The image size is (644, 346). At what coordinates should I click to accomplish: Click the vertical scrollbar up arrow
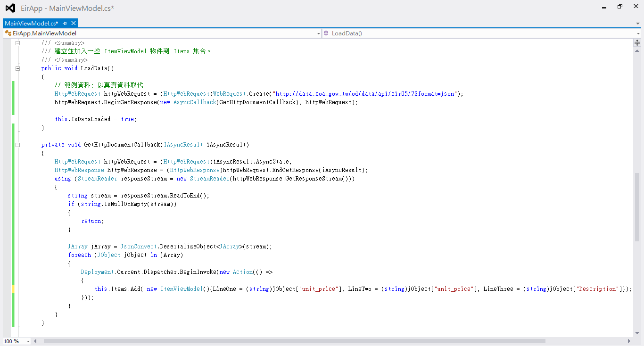pyautogui.click(x=637, y=50)
